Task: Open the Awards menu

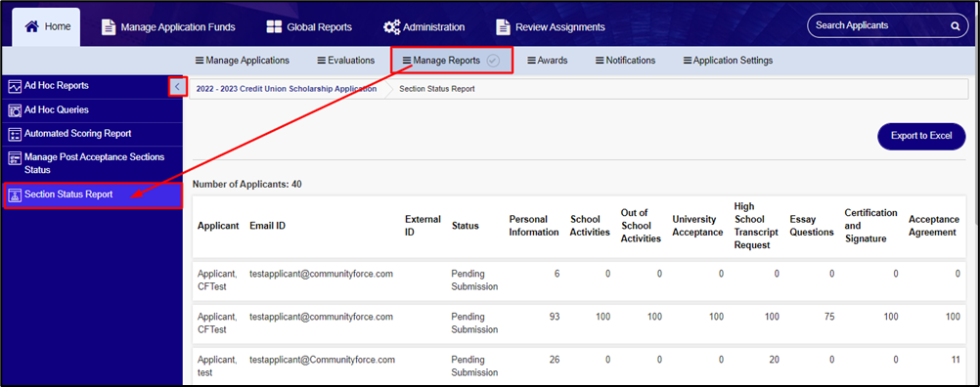Action: (x=548, y=61)
